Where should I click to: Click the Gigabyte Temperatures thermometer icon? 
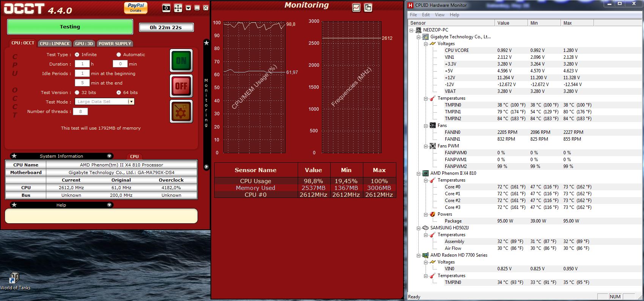[432, 98]
